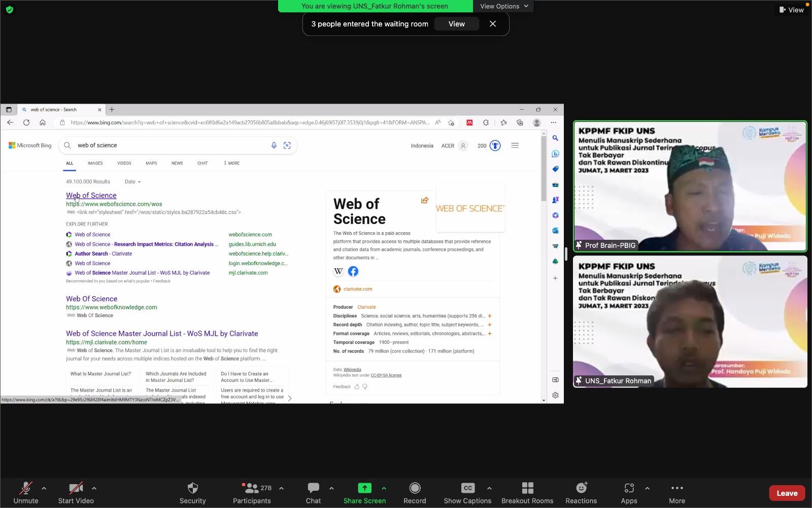Expand the View Options dropdown
The height and width of the screenshot is (508, 812).
(x=504, y=6)
